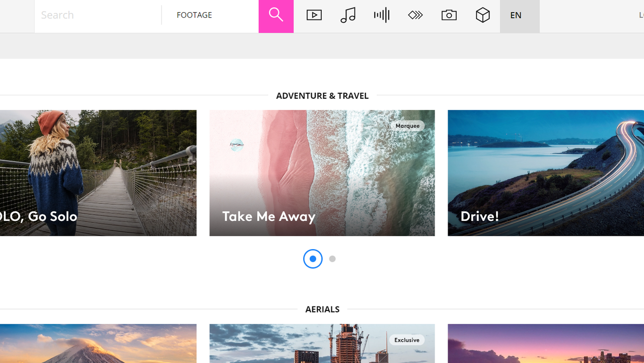Open the Go Solo collection card
Viewport: 644px width, 363px height.
tap(98, 173)
